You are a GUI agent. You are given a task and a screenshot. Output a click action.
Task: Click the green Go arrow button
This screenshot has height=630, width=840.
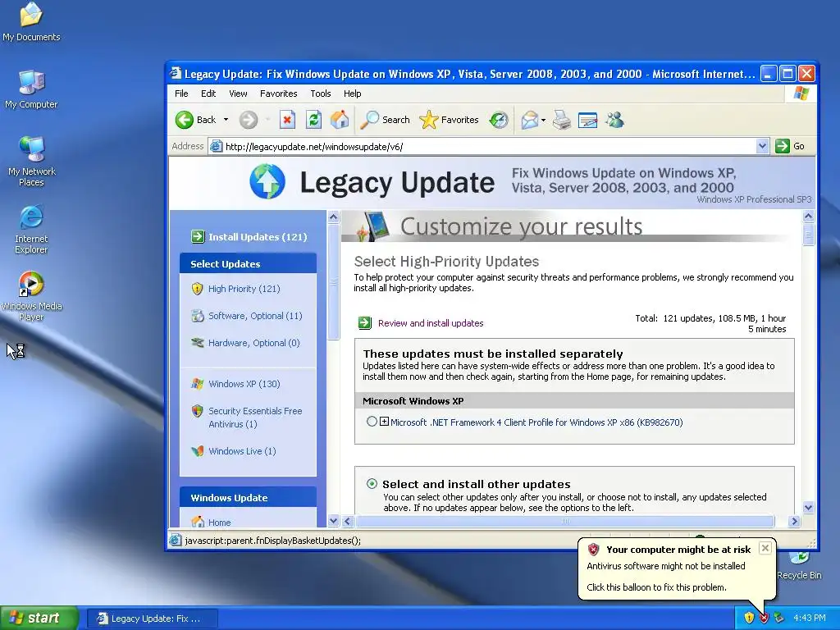[x=782, y=146]
